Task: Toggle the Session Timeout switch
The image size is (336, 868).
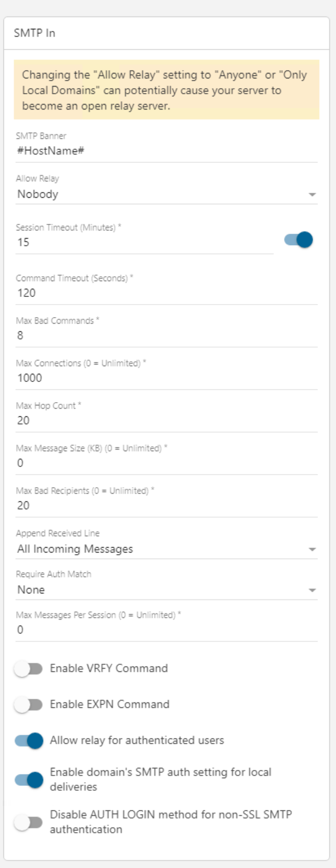Action: coord(299,240)
